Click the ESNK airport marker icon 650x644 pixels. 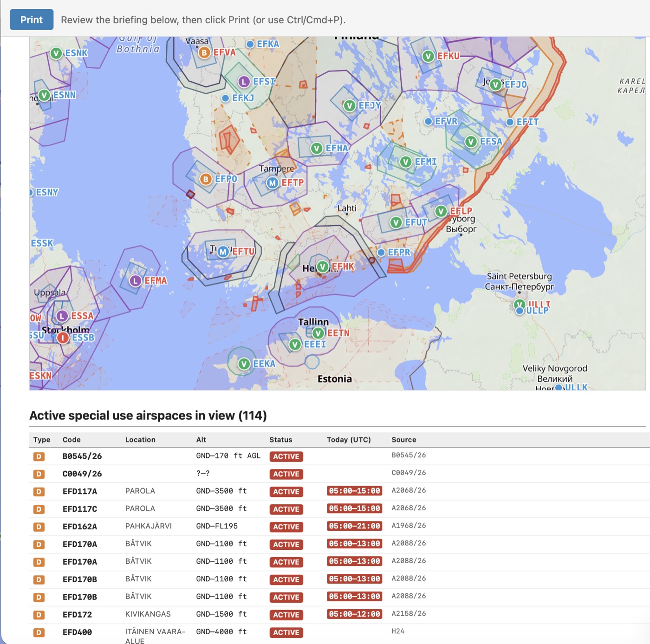point(56,53)
